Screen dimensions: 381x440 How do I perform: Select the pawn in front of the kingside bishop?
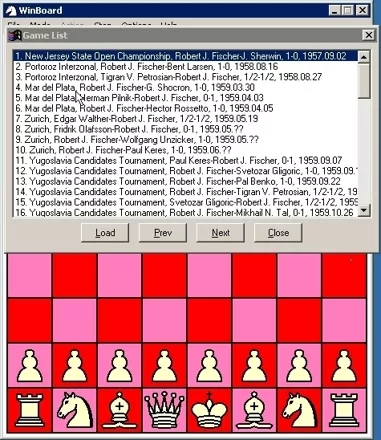tap(254, 366)
